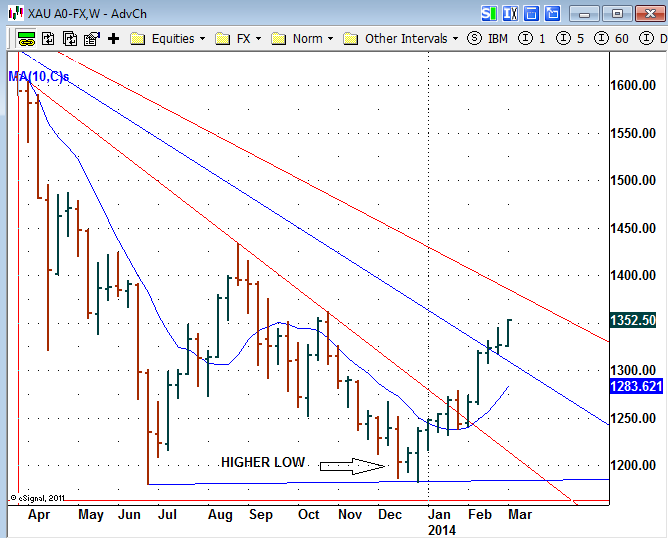Click the IX title bar icon
668x538 pixels.
[510, 14]
